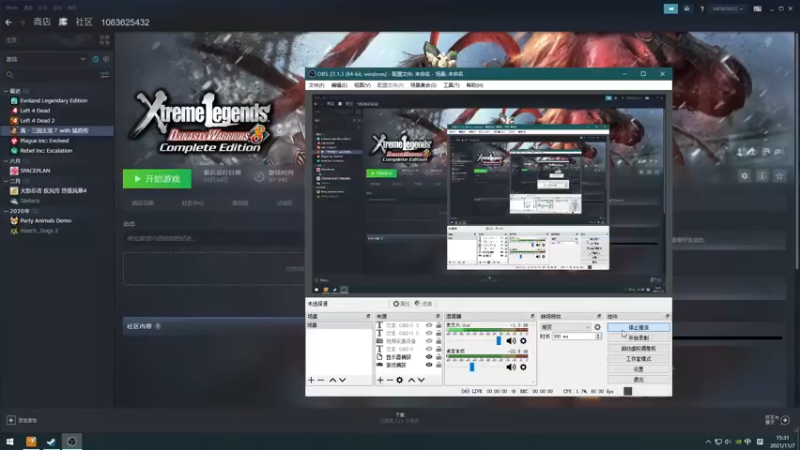Toggle visibility of video capture device source
Image resolution: width=800 pixels, height=450 pixels.
pyautogui.click(x=429, y=341)
